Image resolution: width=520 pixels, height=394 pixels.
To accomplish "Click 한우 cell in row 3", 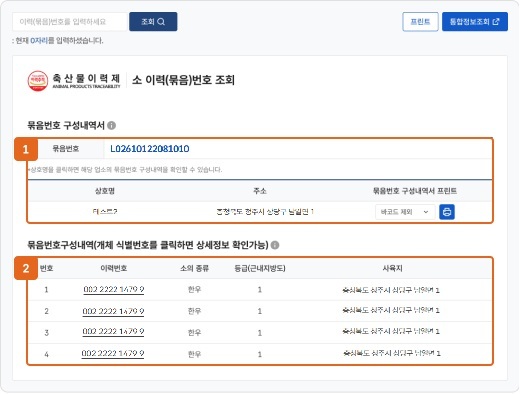I will [x=194, y=332].
